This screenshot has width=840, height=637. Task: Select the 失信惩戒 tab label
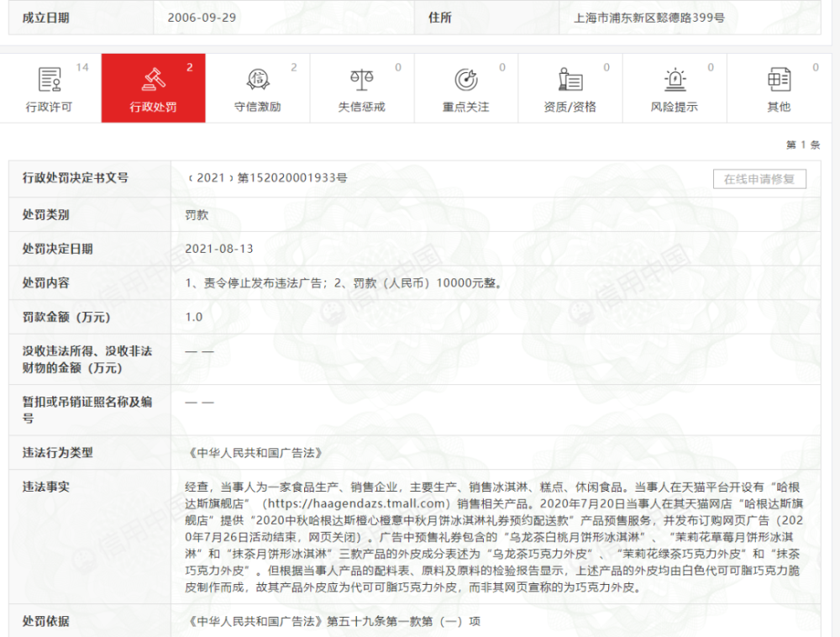(x=361, y=107)
